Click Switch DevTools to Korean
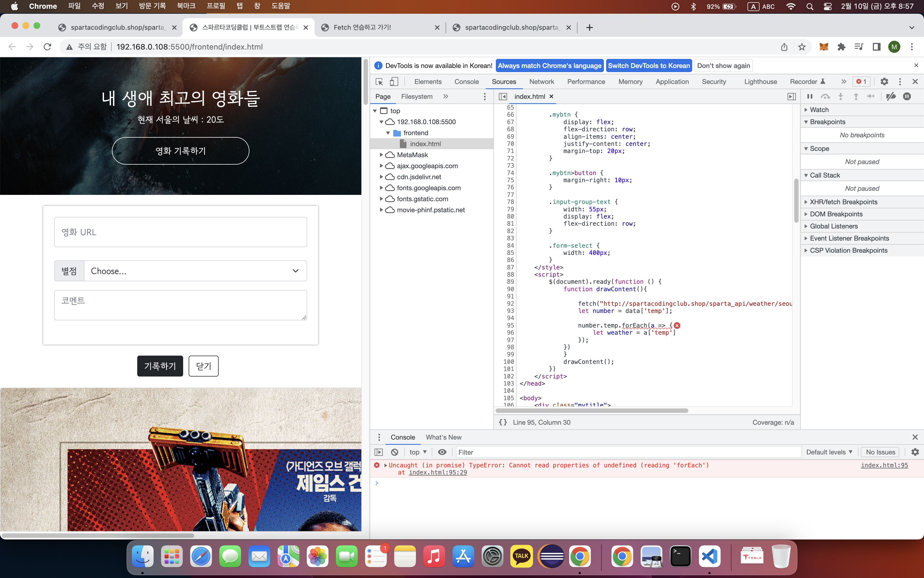924x578 pixels. coord(649,66)
